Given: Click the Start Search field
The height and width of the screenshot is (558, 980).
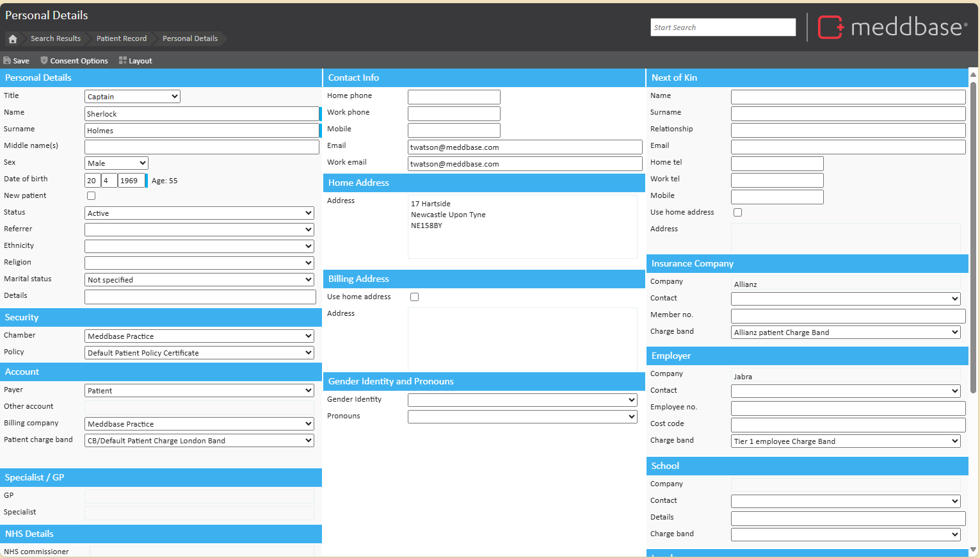Looking at the screenshot, I should (723, 28).
